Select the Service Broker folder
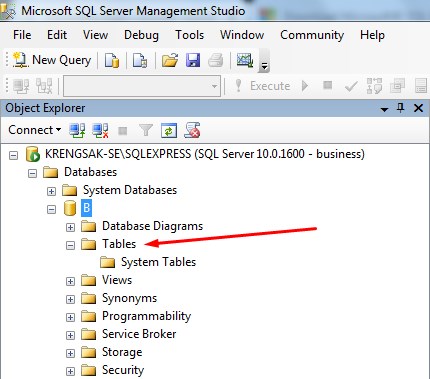430x379 pixels. [139, 334]
